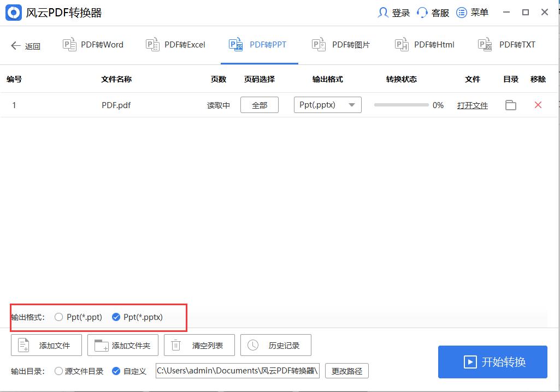
Task: Select the Ppt(*.pptx) output format radio
Action: pos(116,317)
